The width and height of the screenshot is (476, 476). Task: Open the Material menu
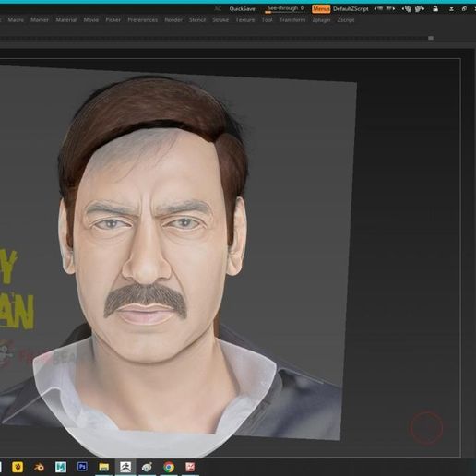(x=66, y=20)
